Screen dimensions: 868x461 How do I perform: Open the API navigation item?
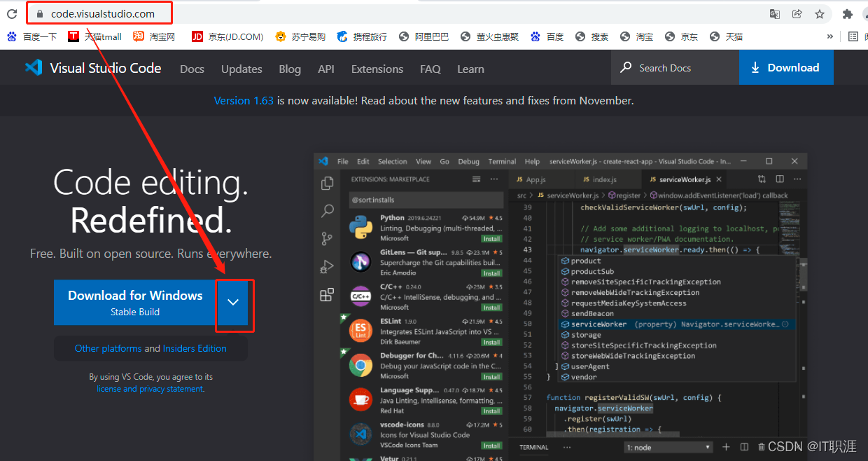(x=326, y=69)
